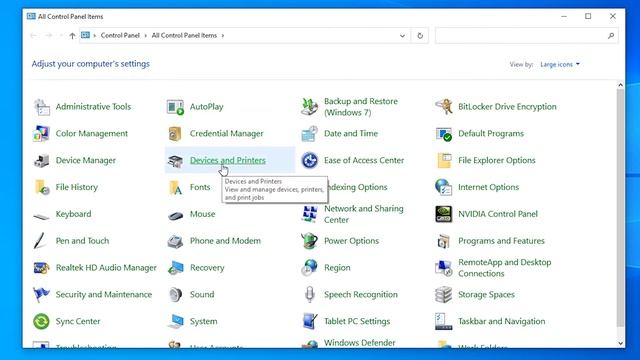The height and width of the screenshot is (360, 640).
Task: Click the Search Control Panel field
Action: coord(527,36)
